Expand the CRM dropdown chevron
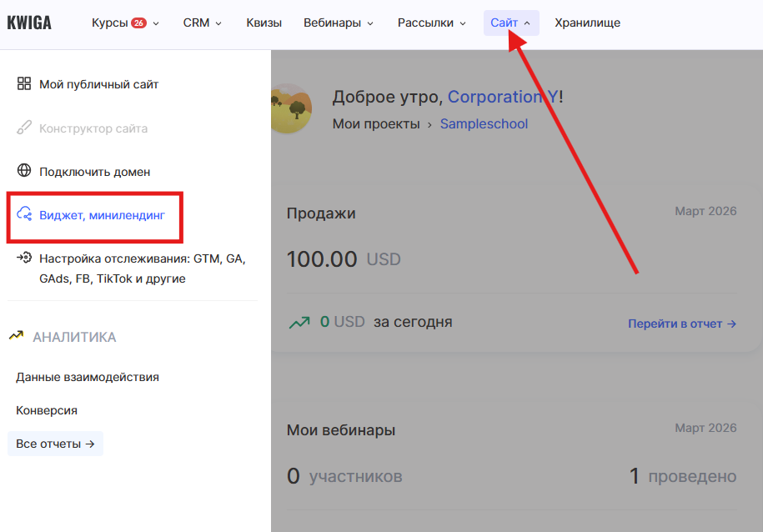Screen dimensions: 763x532 pyautogui.click(x=218, y=23)
